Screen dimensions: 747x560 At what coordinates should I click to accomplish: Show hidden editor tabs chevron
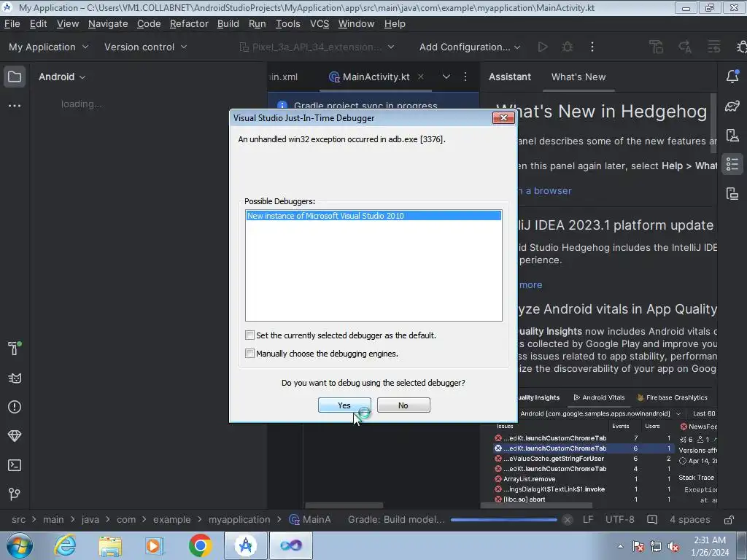point(446,77)
